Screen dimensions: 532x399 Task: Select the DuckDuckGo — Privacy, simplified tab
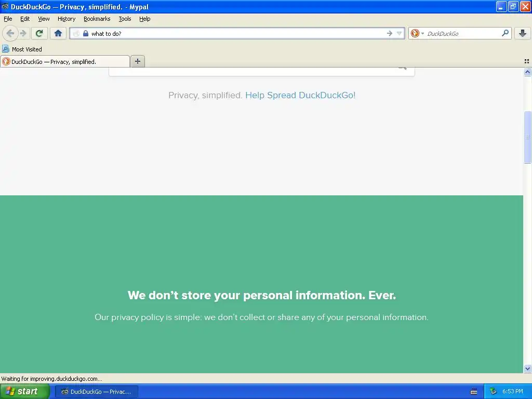(x=65, y=61)
